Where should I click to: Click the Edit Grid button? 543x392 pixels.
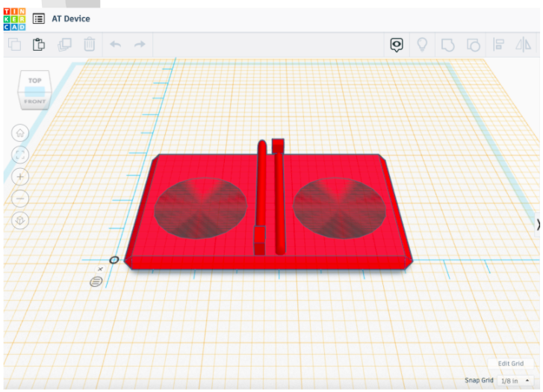point(510,364)
